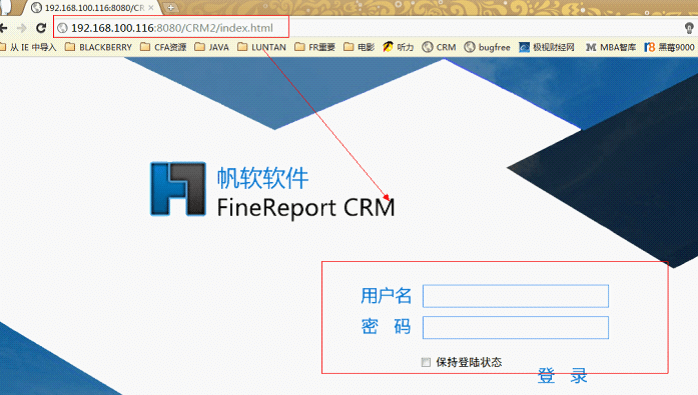Click the address bar URL field
This screenshot has height=395, width=698.
(x=171, y=28)
